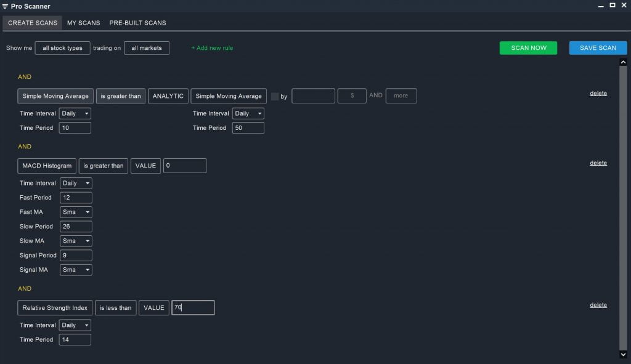The image size is (631, 364).
Task: Open the 'all markets' dropdown
Action: (x=147, y=47)
